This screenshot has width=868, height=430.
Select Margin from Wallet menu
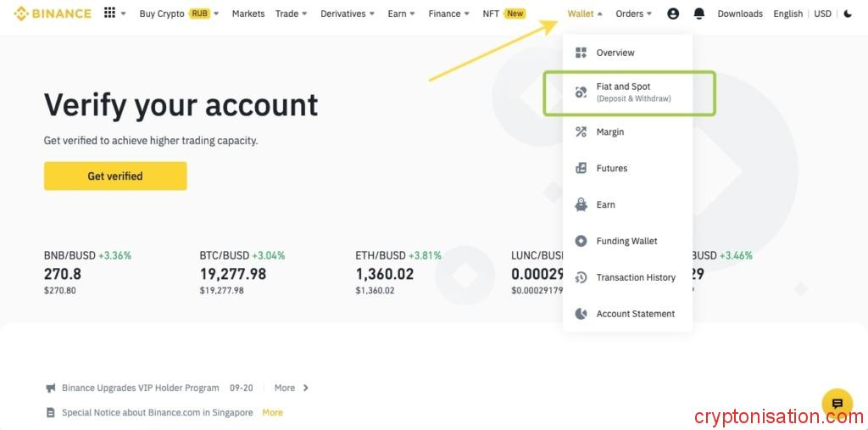point(609,132)
